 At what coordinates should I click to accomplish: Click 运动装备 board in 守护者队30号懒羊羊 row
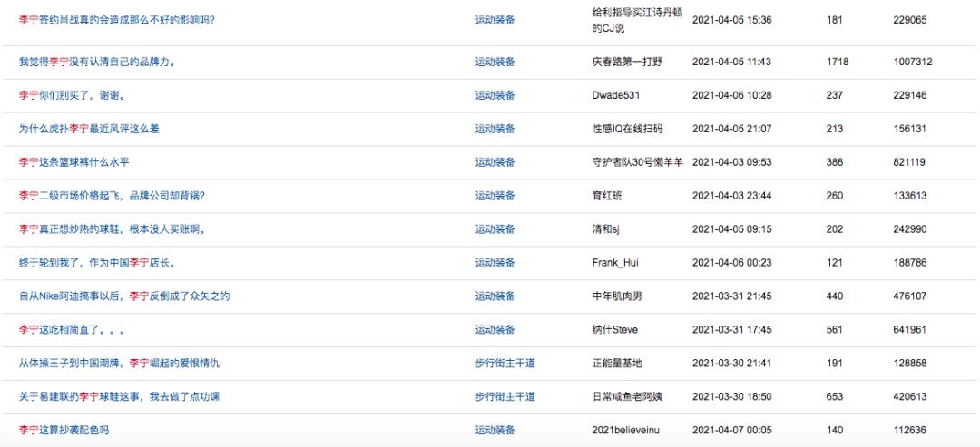click(x=495, y=162)
